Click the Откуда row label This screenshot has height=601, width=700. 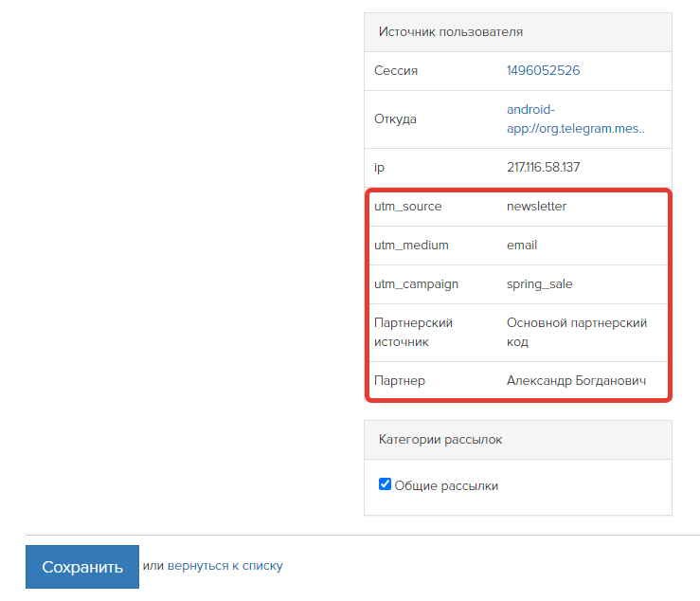[395, 118]
